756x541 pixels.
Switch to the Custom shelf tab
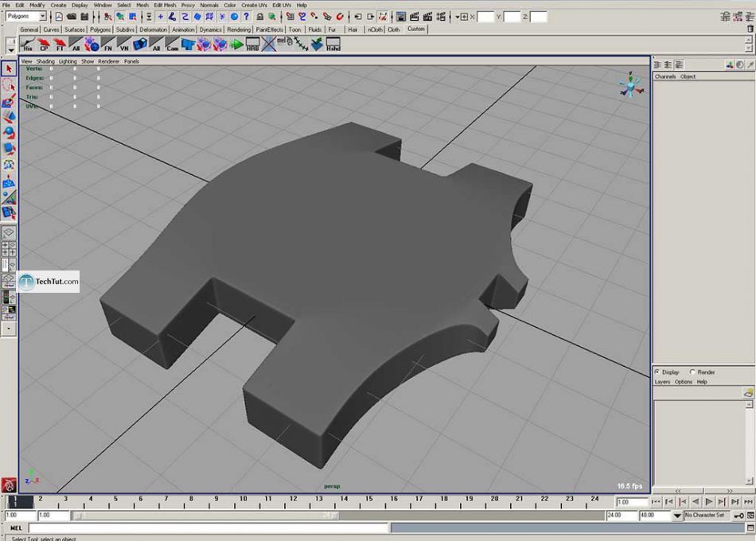416,29
